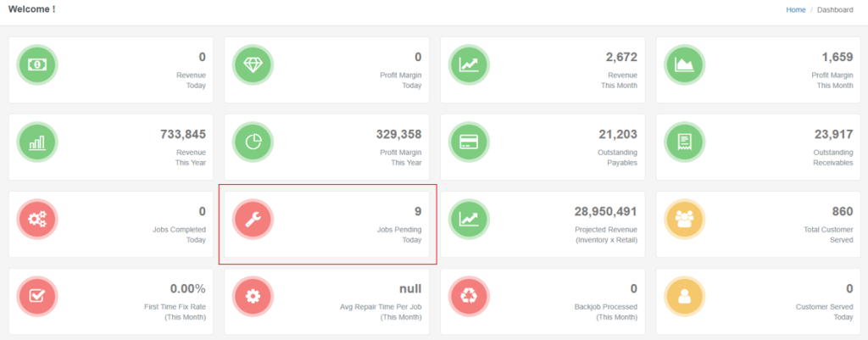868x340 pixels.
Task: Click the 28,950,491 projected revenue value
Action: [x=604, y=211]
